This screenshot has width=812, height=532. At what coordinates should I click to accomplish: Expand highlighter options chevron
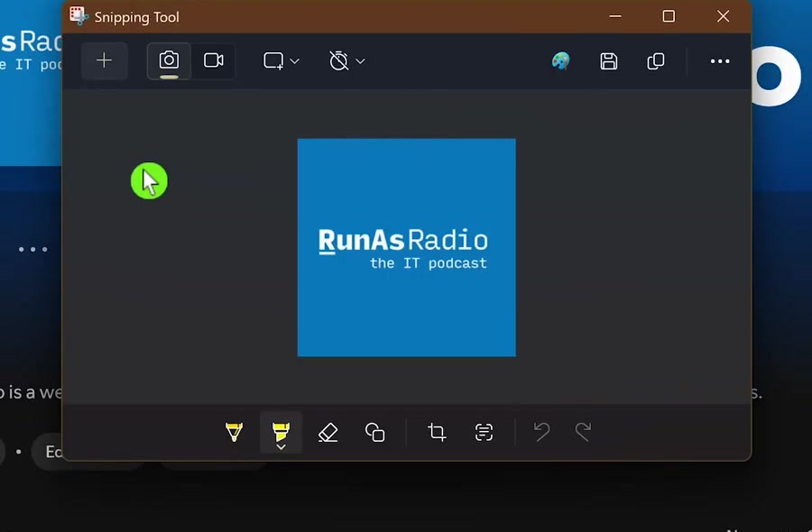point(281,447)
